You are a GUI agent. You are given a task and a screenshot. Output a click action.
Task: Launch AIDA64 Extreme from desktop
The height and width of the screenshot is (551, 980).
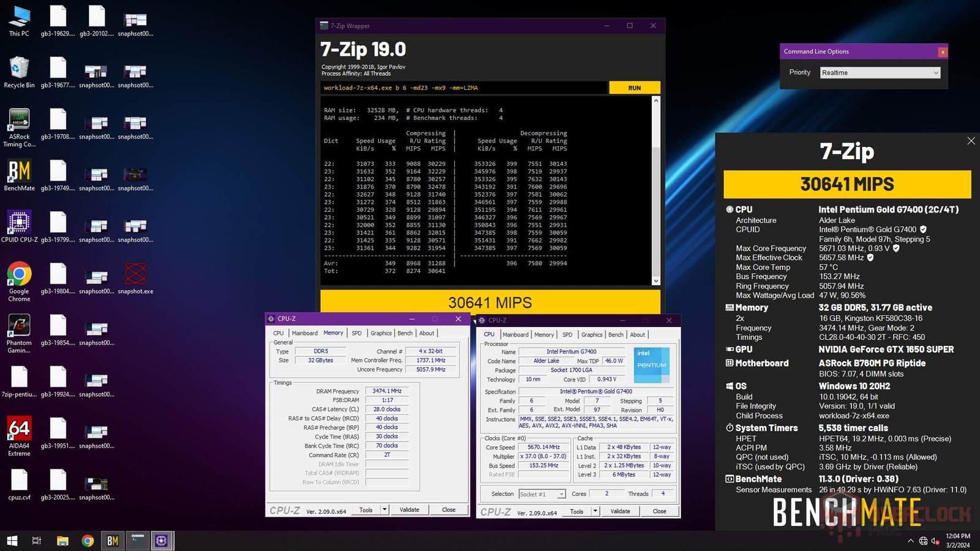19,430
